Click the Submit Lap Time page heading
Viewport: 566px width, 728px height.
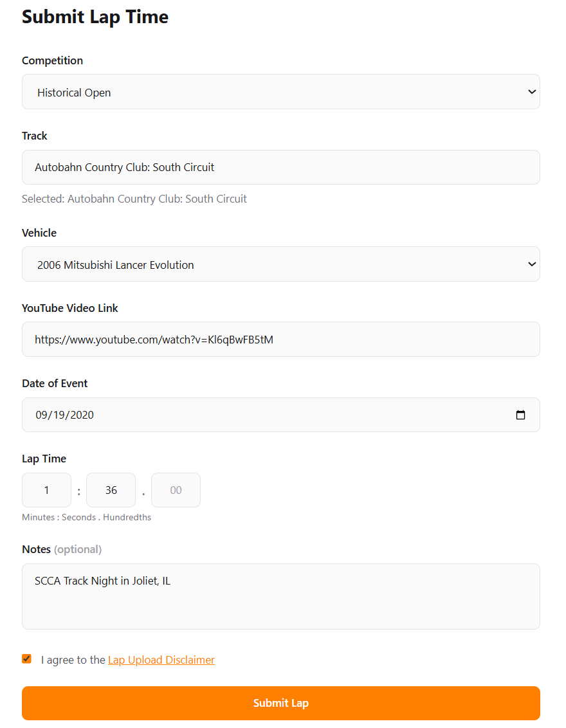pyautogui.click(x=95, y=17)
